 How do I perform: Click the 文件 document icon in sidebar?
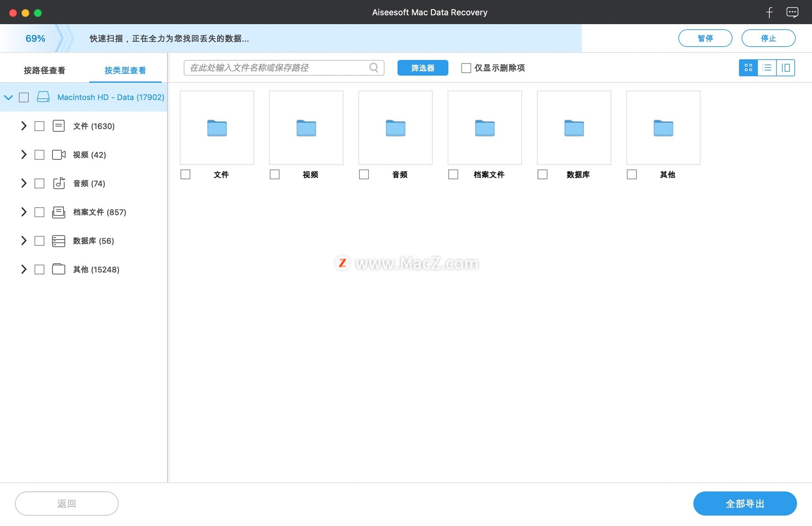click(58, 126)
